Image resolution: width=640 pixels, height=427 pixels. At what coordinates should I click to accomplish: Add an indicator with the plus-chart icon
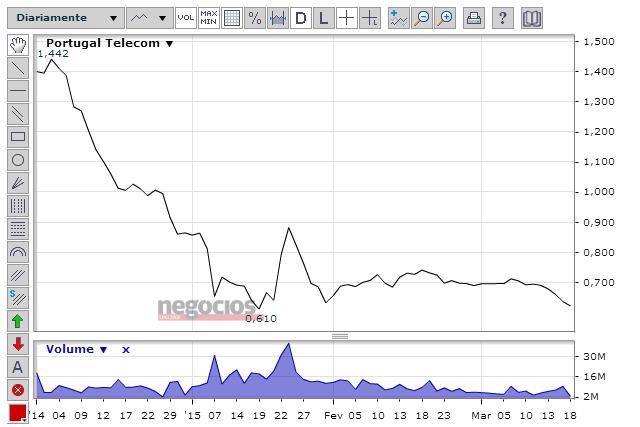(x=398, y=18)
